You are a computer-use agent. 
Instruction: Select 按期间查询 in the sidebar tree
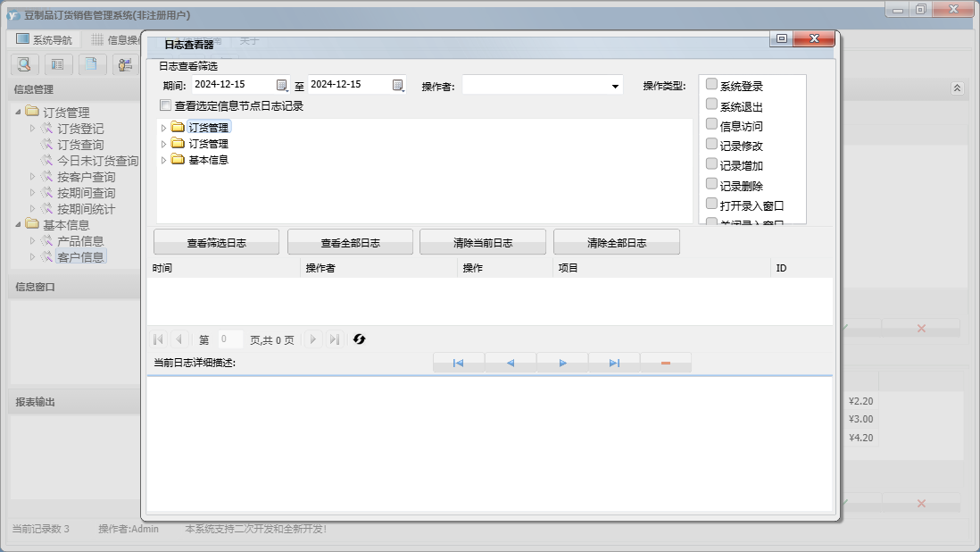point(87,193)
